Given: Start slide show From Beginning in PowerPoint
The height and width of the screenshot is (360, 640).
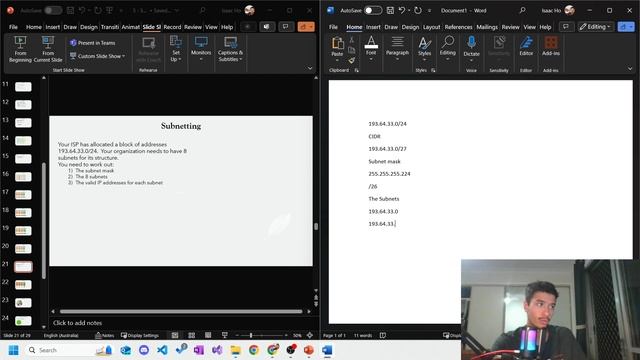Looking at the screenshot, I should 20,49.
